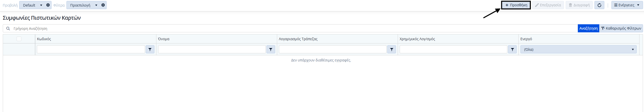This screenshot has width=644, height=112.
Task: Click Καθαρισμός Φίλτρων clear filters button
Action: tap(621, 28)
